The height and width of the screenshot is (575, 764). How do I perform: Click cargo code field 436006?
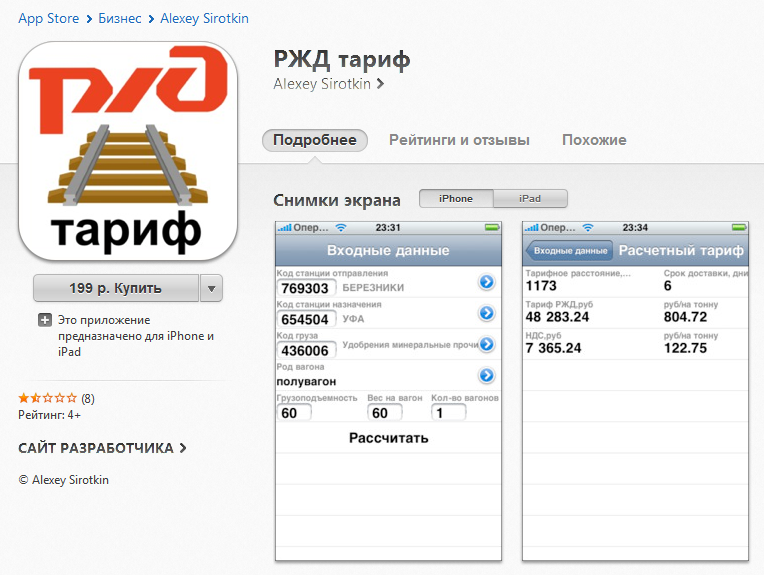306,350
